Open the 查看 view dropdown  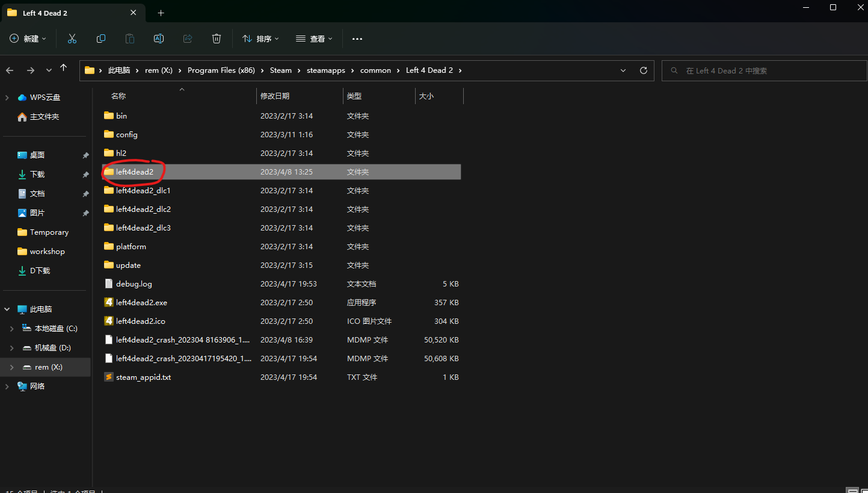pyautogui.click(x=314, y=39)
